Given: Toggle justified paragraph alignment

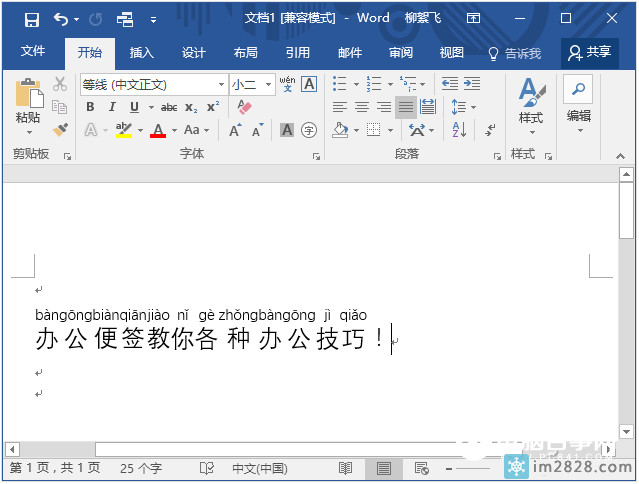Looking at the screenshot, I should pos(405,107).
